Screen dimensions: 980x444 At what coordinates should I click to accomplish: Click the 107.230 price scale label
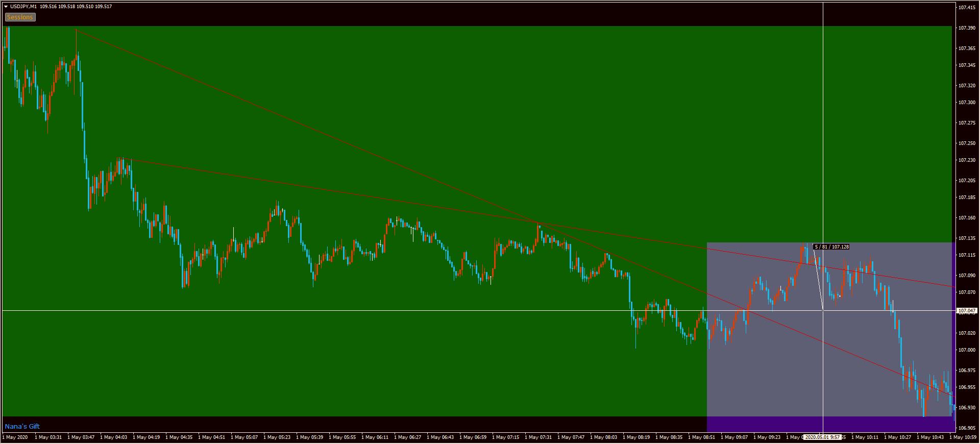click(x=967, y=160)
